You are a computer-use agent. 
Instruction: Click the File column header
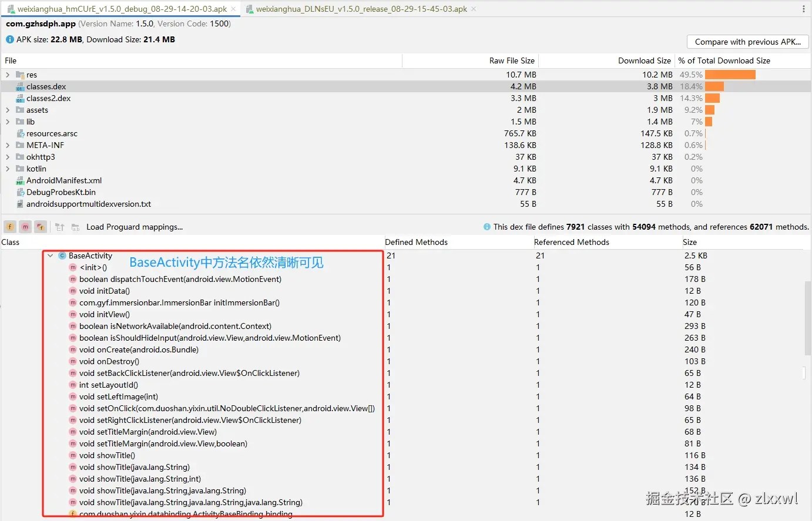(202, 60)
